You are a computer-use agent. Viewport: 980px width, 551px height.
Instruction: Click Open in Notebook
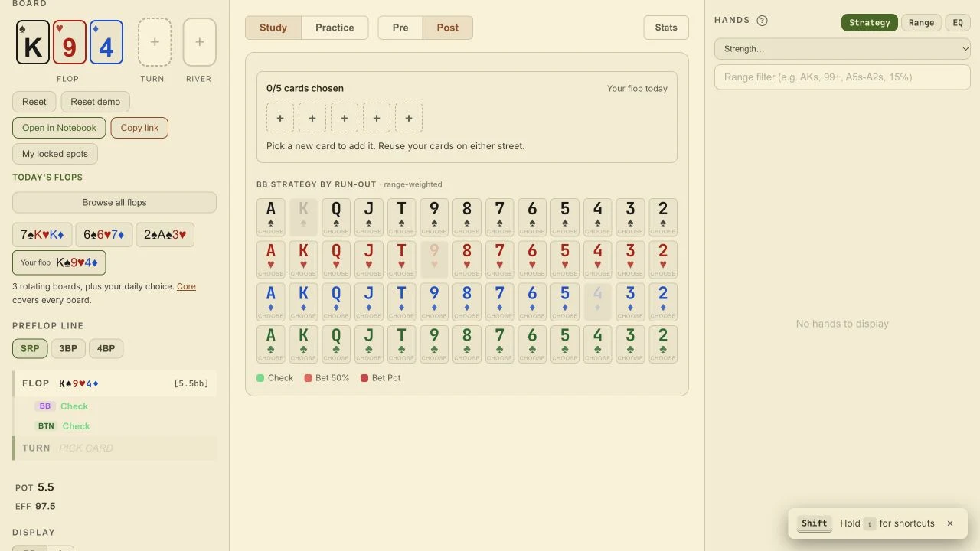(x=59, y=128)
